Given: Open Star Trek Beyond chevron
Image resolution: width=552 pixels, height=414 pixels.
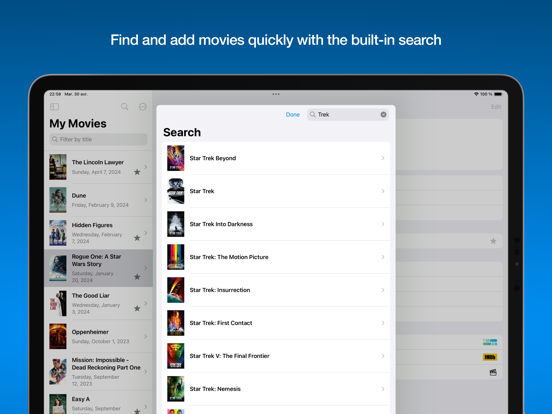Looking at the screenshot, I should 383,158.
